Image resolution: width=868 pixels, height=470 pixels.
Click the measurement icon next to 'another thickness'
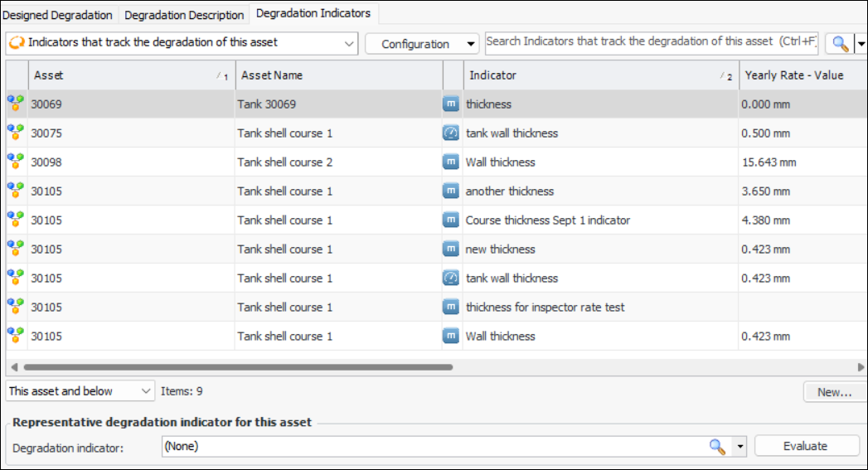click(451, 191)
